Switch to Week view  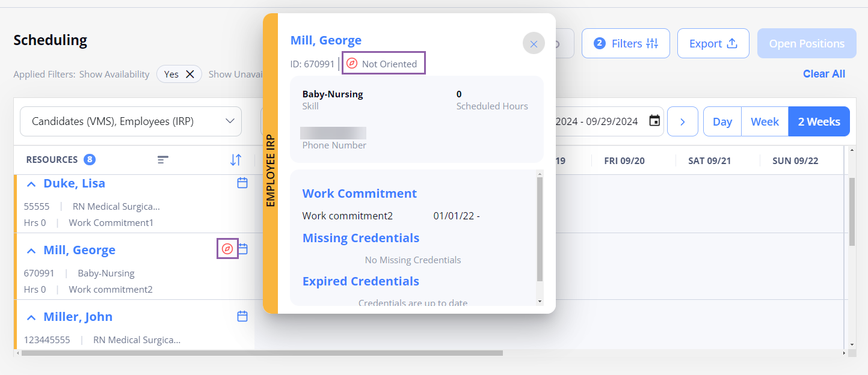[x=765, y=121]
